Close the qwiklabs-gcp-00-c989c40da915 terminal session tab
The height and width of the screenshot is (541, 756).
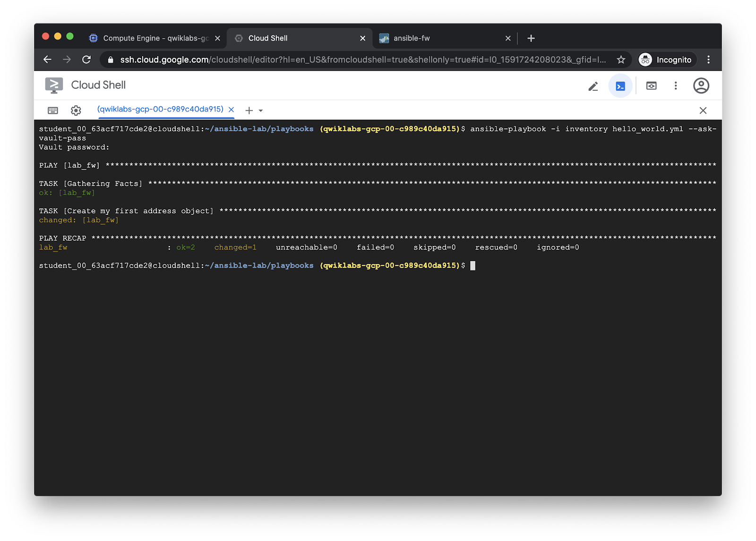pos(231,110)
